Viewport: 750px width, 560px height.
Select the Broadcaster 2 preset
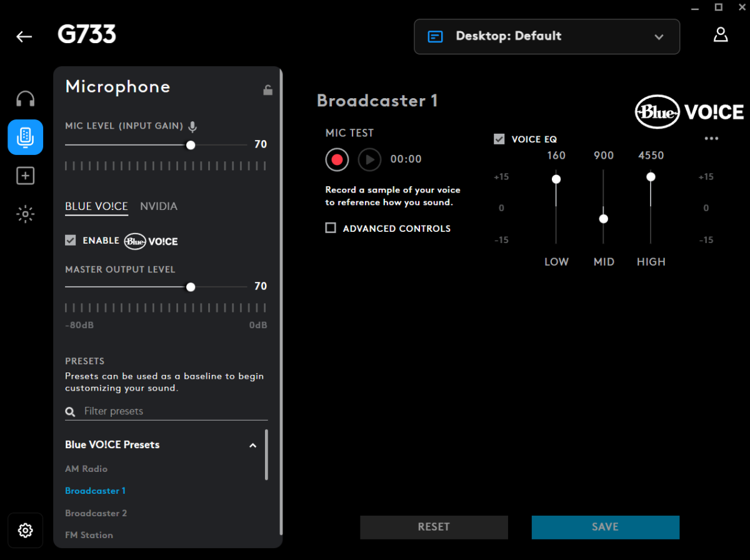96,513
